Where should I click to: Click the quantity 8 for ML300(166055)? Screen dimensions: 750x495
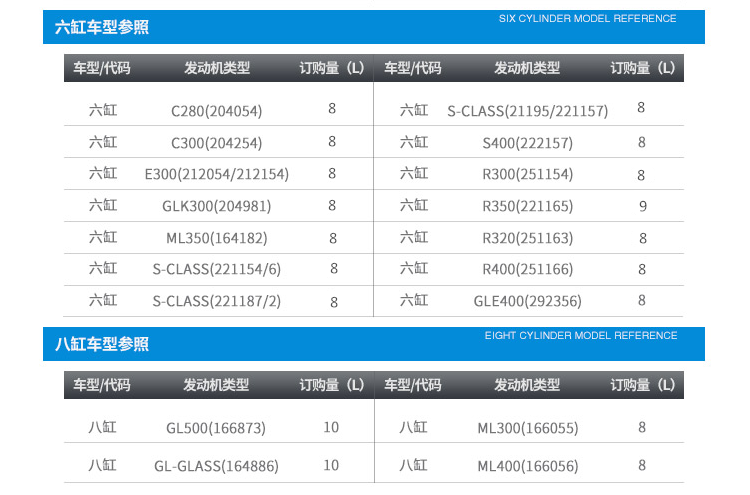pos(642,427)
